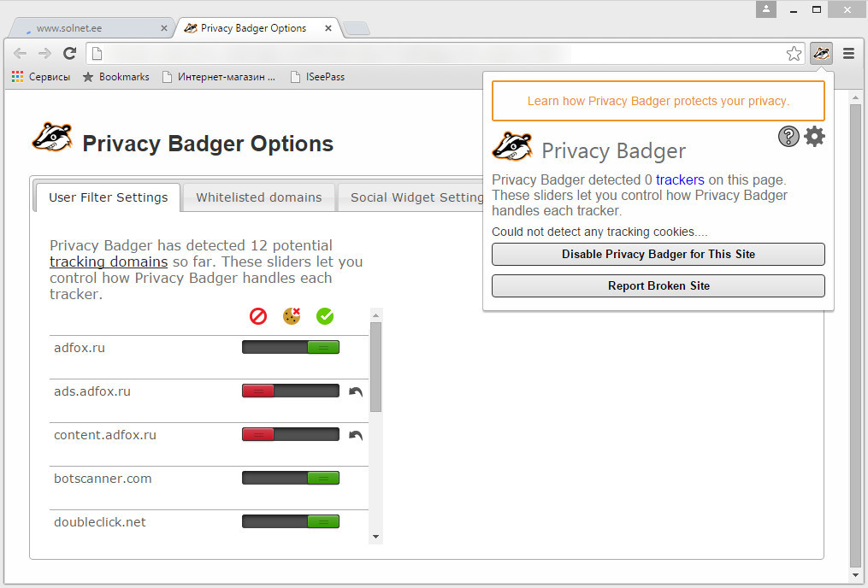868x588 pixels.
Task: Click Disable Privacy Badger for This Site
Action: [x=658, y=255]
